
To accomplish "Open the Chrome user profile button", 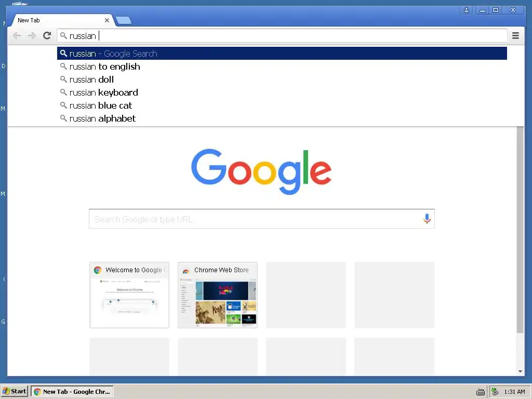I will 467,10.
